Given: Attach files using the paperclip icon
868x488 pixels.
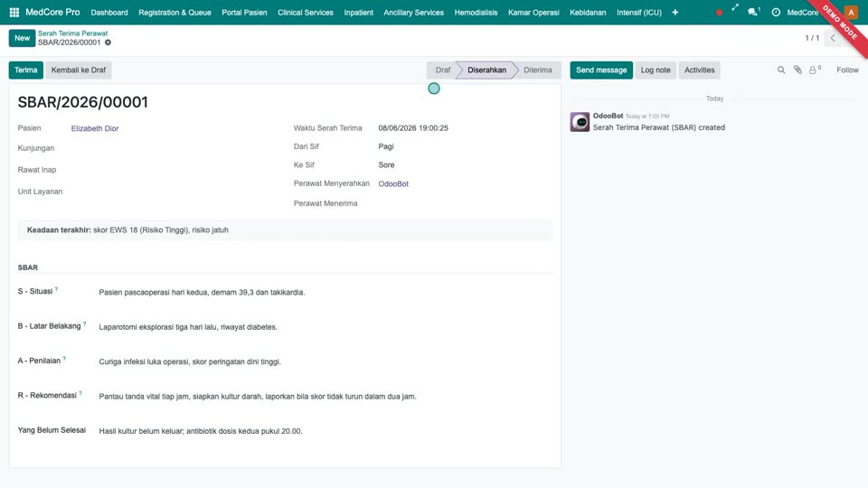Looking at the screenshot, I should click(x=797, y=70).
